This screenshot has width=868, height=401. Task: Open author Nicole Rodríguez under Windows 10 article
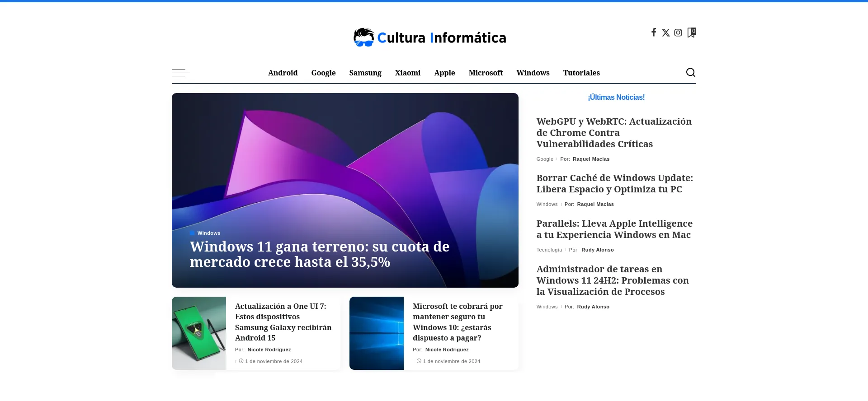(x=447, y=350)
